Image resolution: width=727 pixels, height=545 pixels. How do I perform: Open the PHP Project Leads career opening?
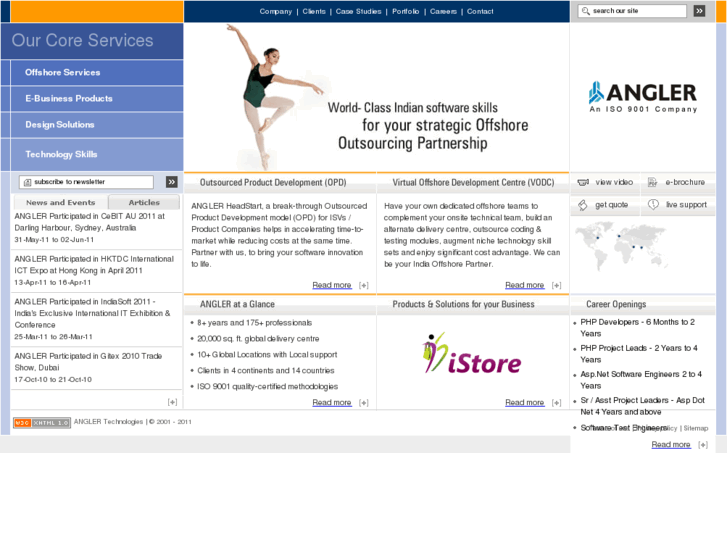point(639,353)
